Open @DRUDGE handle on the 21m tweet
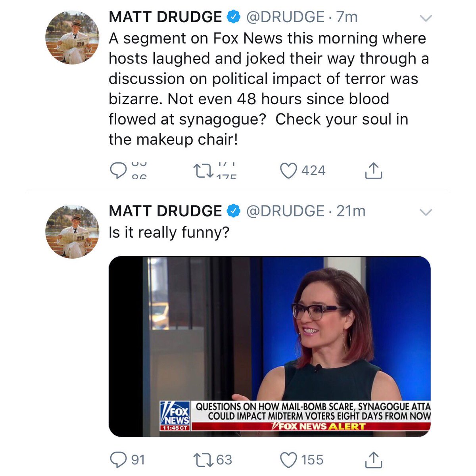 pos(285,211)
